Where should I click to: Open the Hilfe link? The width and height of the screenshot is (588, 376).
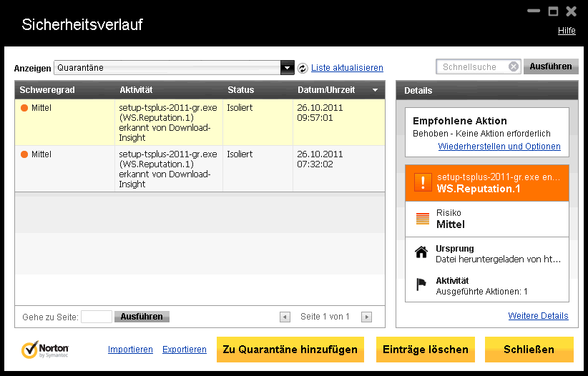point(567,31)
